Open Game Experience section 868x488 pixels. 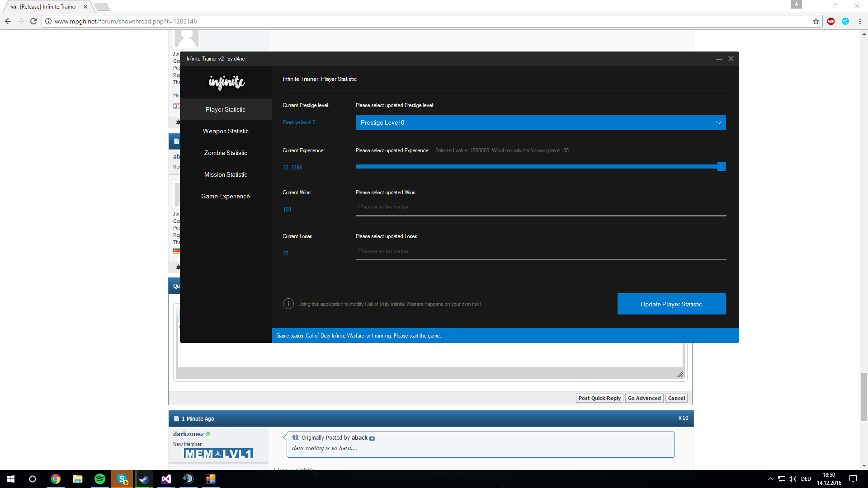pyautogui.click(x=226, y=196)
